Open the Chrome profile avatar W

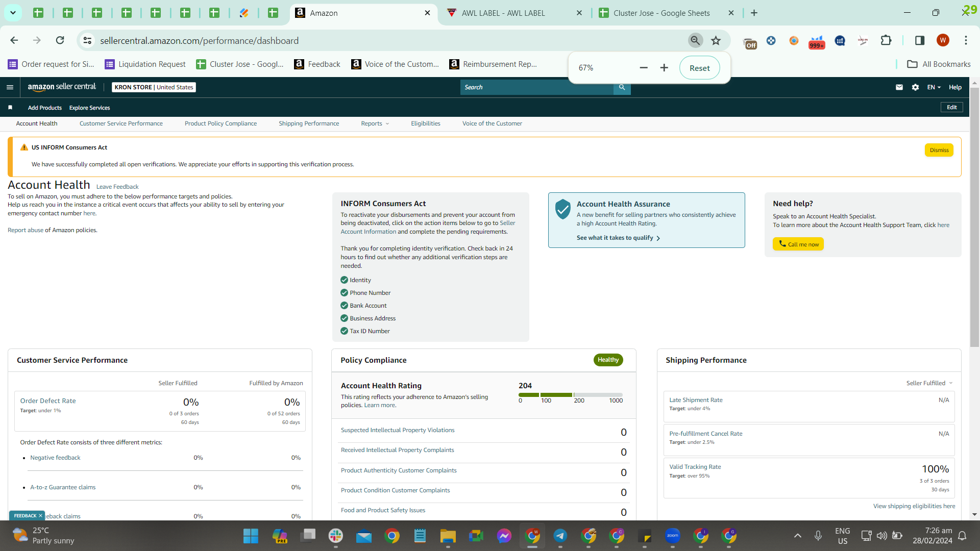(943, 40)
